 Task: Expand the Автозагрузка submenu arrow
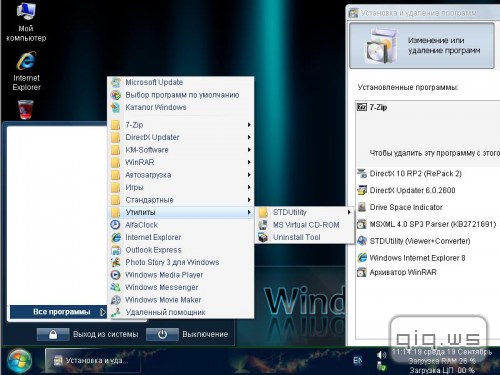[249, 175]
